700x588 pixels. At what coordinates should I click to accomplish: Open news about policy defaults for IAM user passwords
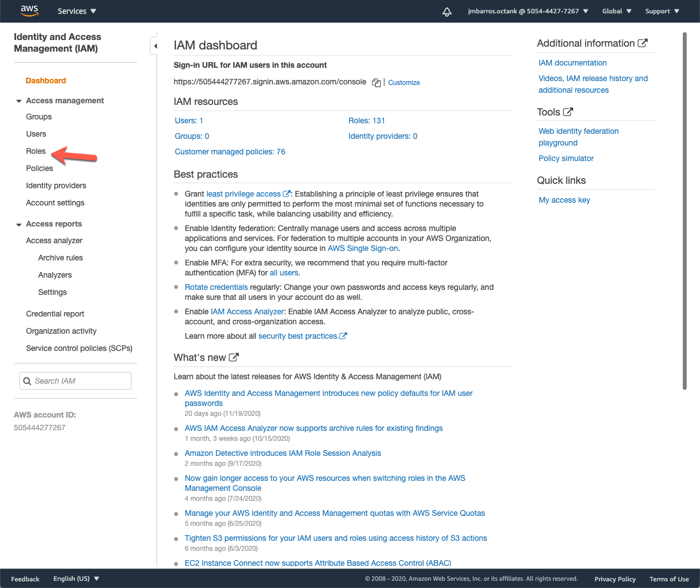(x=329, y=398)
